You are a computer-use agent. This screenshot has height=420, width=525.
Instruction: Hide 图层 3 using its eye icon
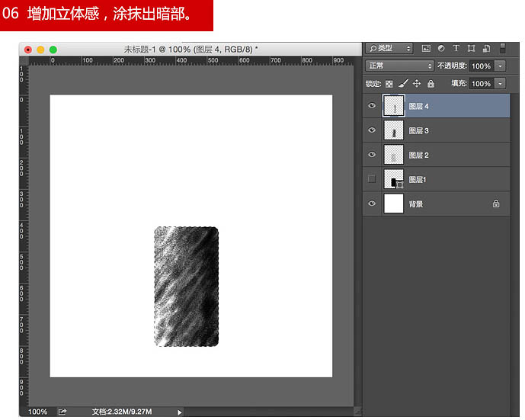pos(372,130)
